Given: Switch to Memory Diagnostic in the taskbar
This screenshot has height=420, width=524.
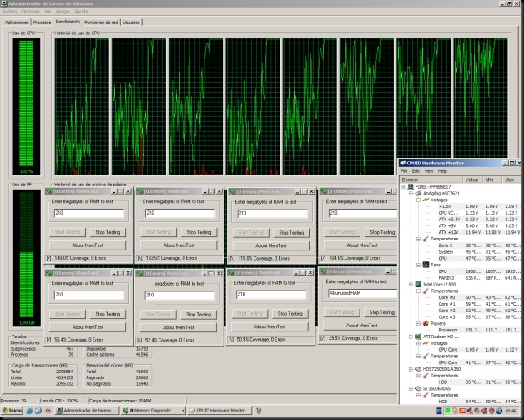Looking at the screenshot, I should pyautogui.click(x=151, y=411).
